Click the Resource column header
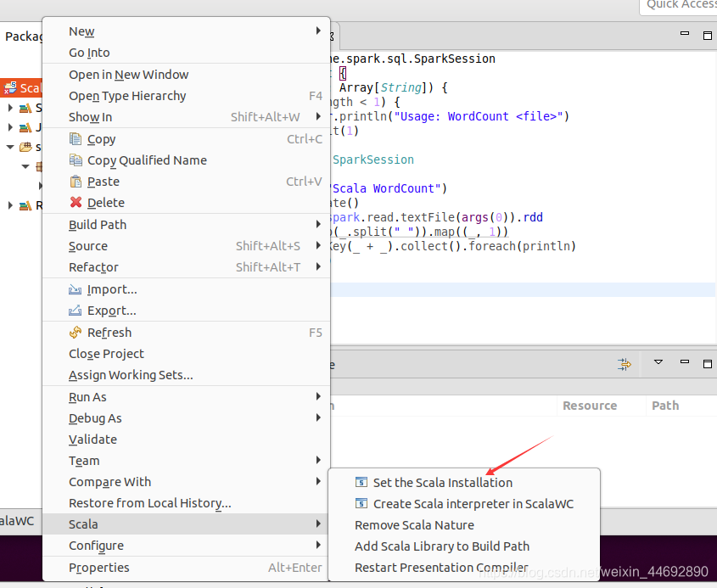Viewport: 717px width, 588px height. 602,406
